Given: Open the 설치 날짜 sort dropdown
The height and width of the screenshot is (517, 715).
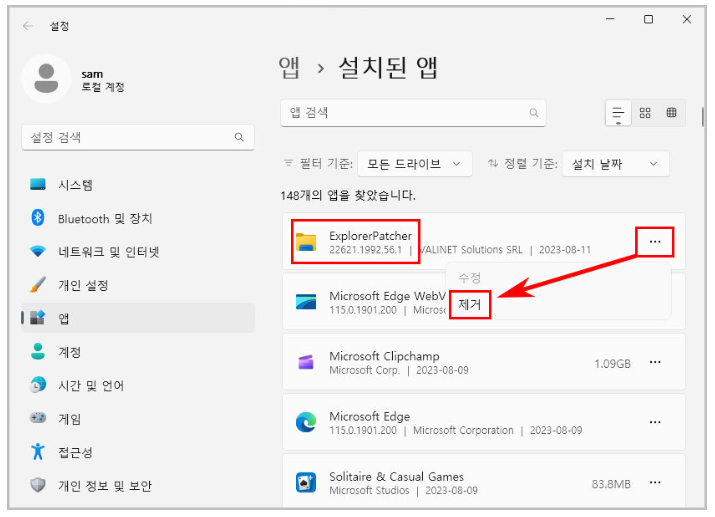Looking at the screenshot, I should [616, 164].
